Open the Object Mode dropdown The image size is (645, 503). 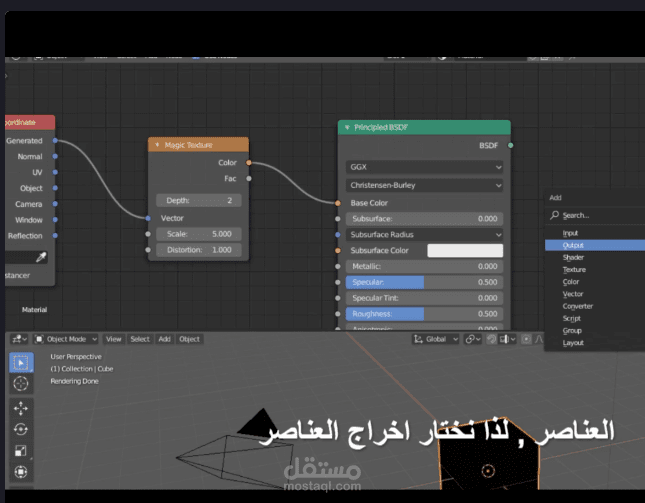click(x=66, y=339)
